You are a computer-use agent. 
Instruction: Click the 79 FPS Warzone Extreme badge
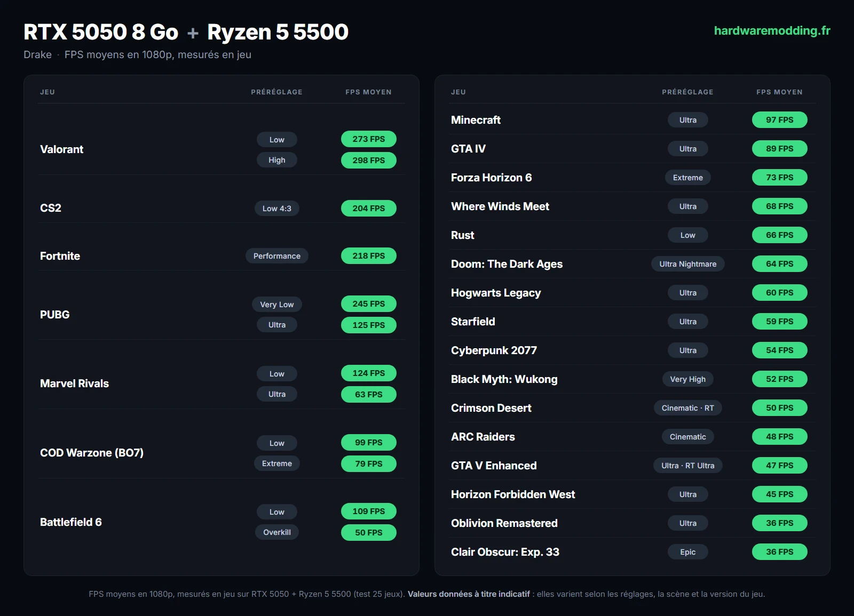point(369,464)
